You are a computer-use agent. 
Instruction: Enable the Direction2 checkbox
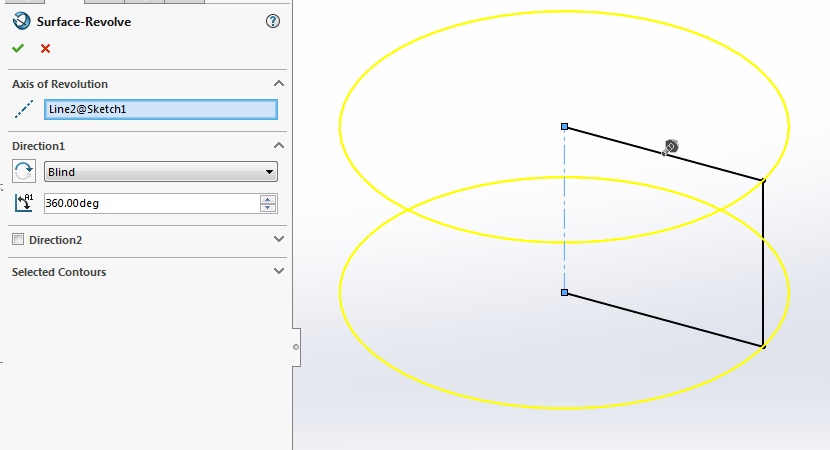(x=18, y=239)
